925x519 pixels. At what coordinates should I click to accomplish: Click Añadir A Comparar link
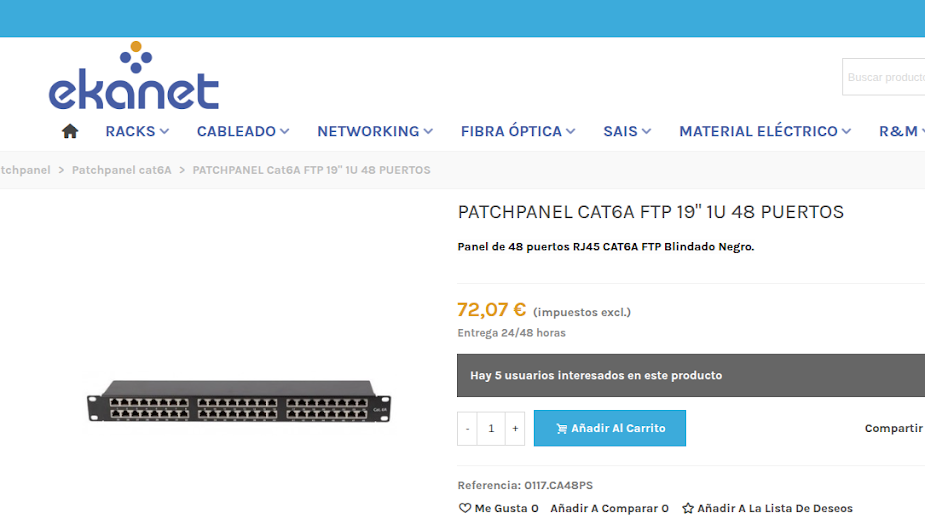[609, 508]
